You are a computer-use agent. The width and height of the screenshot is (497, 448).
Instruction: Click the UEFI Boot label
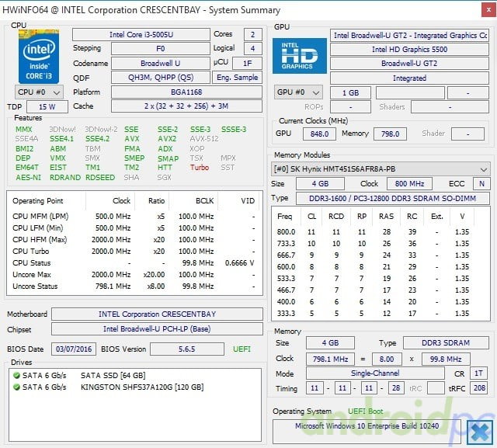[365, 412]
